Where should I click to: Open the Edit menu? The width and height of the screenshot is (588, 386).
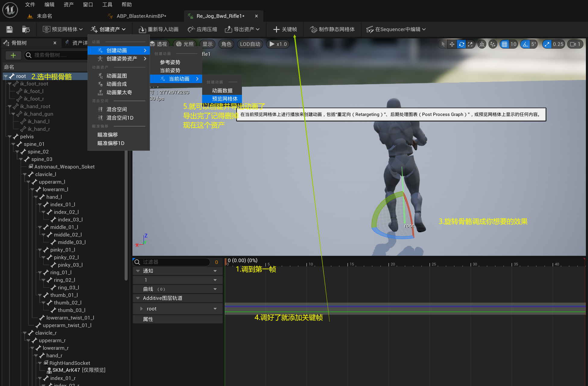49,5
